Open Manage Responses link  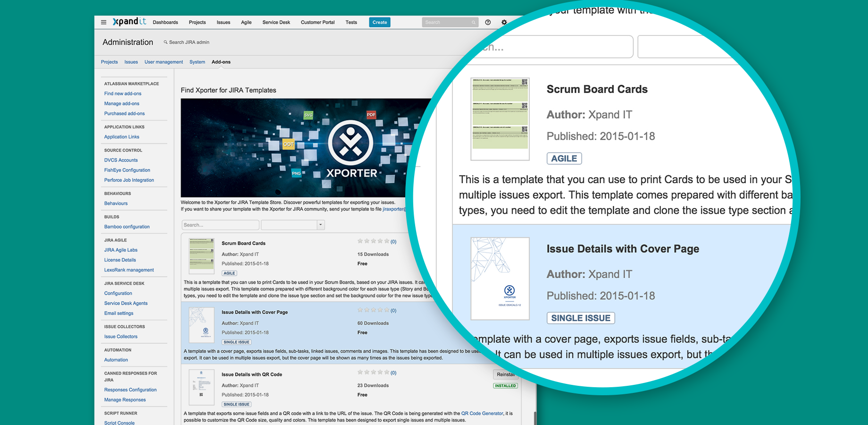[125, 400]
